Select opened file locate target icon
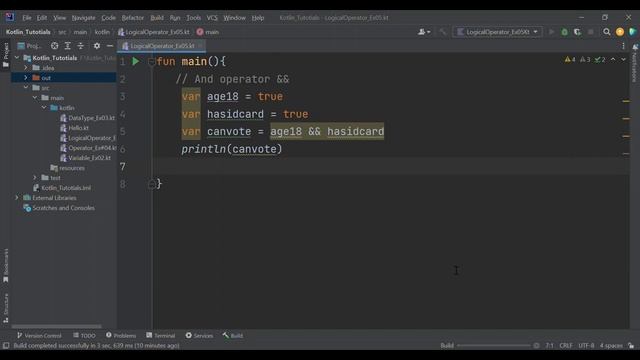 click(54, 46)
